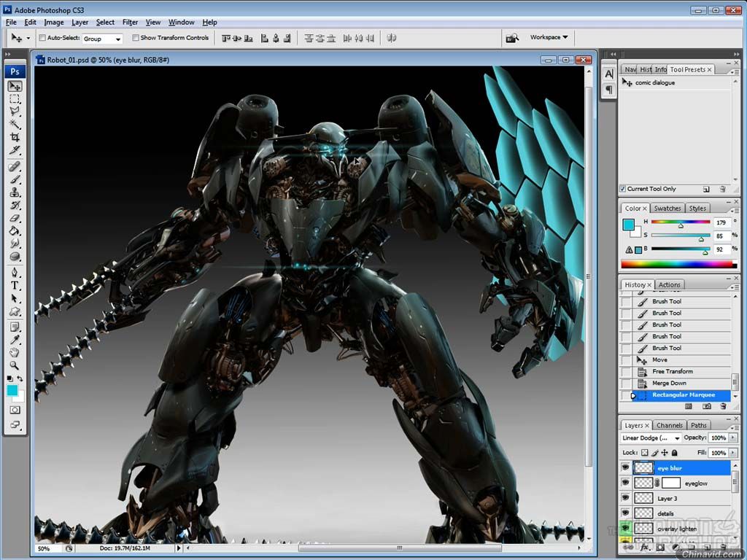
Task: Switch to the Swatches tab
Action: tap(667, 208)
